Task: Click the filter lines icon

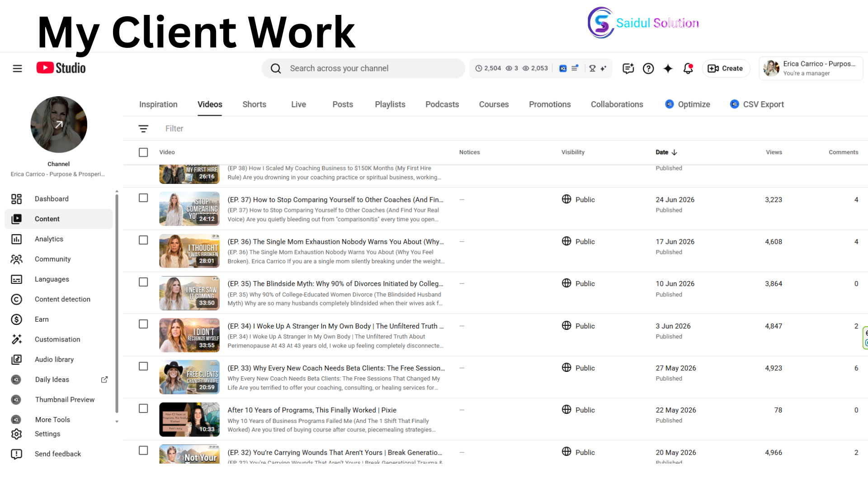Action: click(x=143, y=129)
